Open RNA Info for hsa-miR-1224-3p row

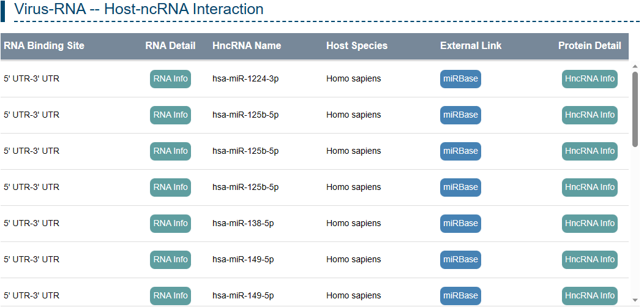point(170,79)
